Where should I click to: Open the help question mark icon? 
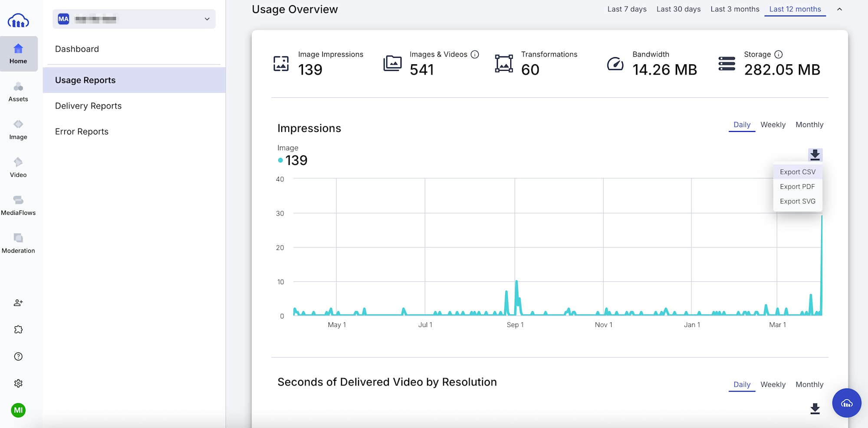pos(18,356)
